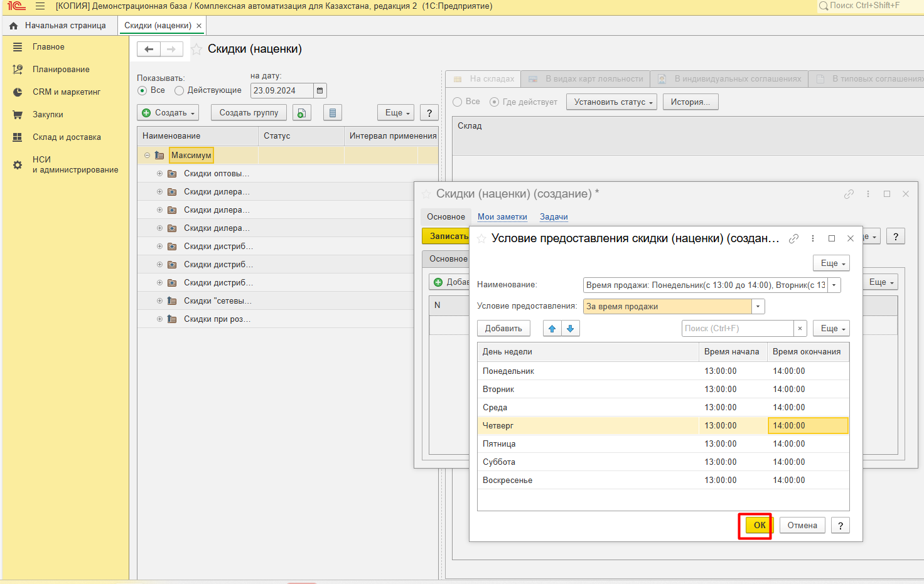Open the hamburger main menu icon
This screenshot has height=584, width=924.
[x=40, y=6]
